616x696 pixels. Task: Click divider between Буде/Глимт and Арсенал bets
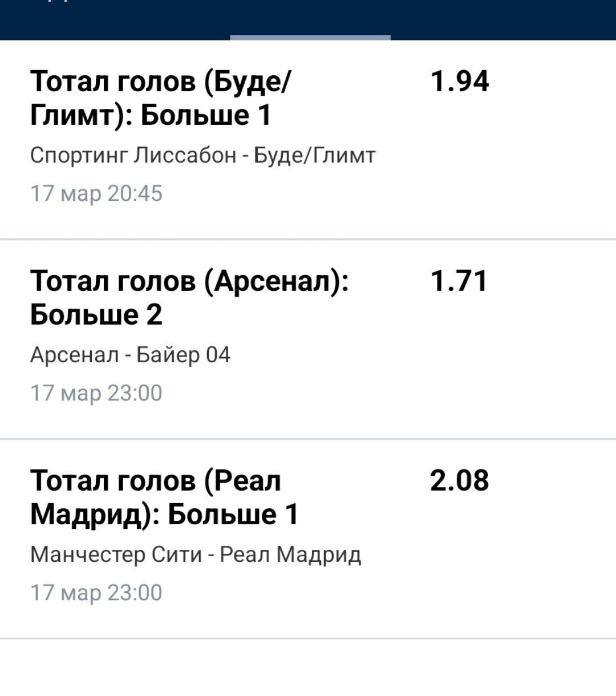(308, 240)
